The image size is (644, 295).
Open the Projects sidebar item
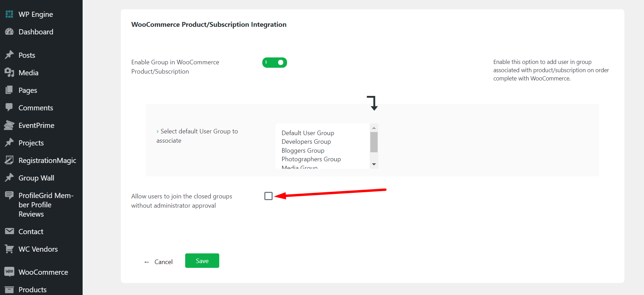click(31, 143)
